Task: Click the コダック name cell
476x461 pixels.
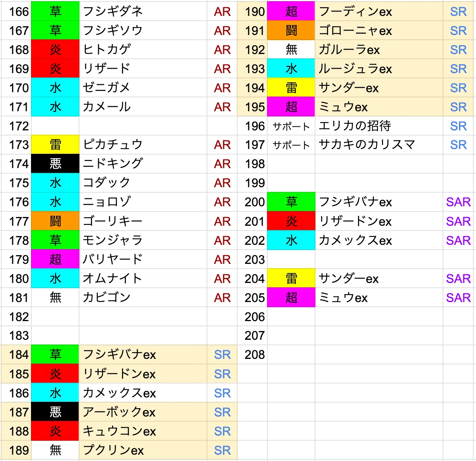Action: coord(143,183)
